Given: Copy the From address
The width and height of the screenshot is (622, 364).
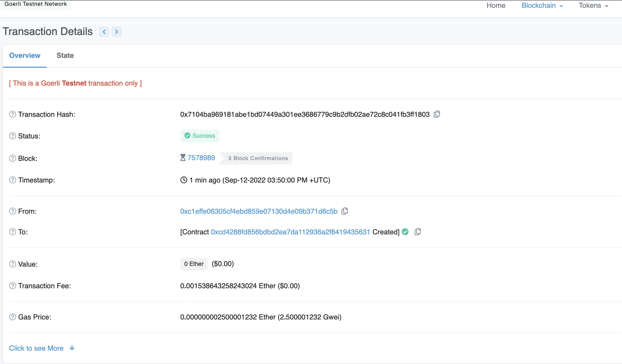Looking at the screenshot, I should point(345,211).
